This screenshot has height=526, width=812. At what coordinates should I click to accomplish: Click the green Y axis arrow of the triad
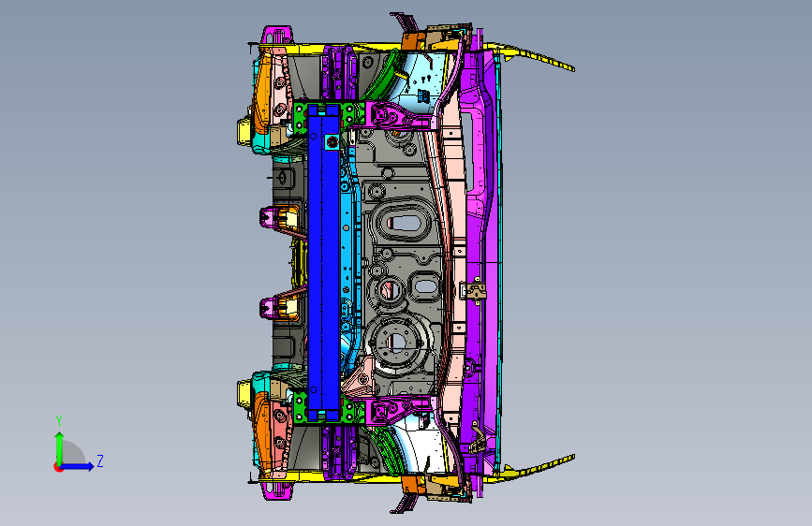pyautogui.click(x=59, y=447)
